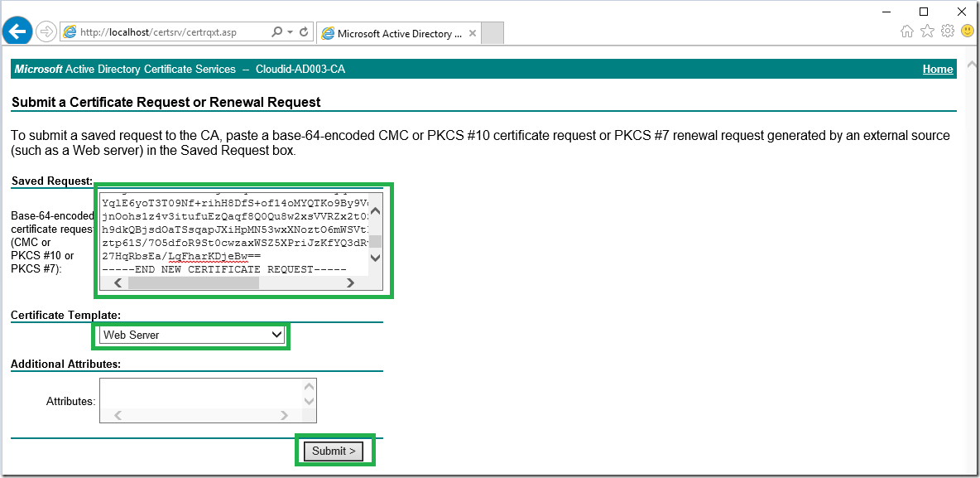Follow the Home link in the banner
Screen dimensions: 980x478
pos(938,70)
